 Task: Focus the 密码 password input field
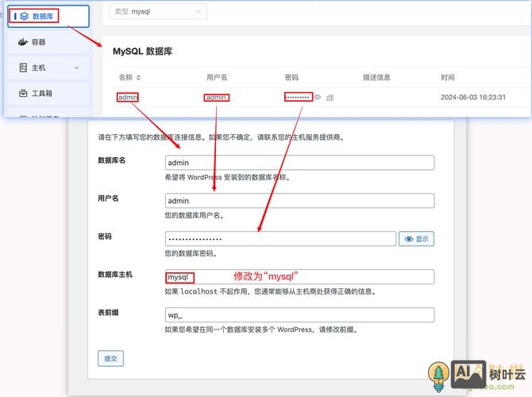point(280,239)
